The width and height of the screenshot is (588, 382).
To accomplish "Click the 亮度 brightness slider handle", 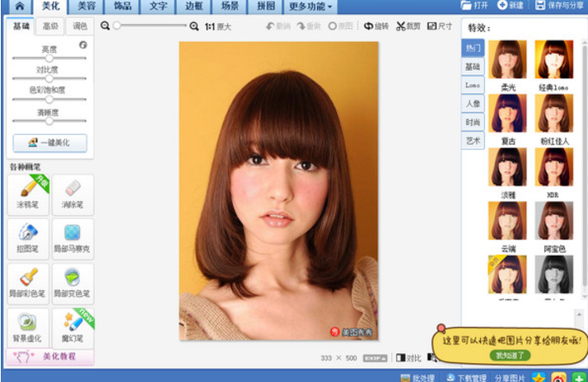I will (49, 58).
